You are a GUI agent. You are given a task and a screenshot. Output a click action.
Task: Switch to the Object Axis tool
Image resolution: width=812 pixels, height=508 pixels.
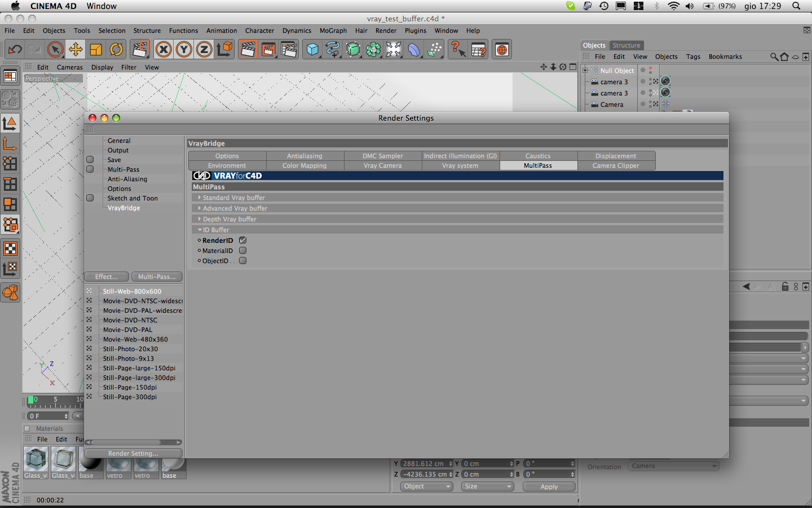click(10, 143)
